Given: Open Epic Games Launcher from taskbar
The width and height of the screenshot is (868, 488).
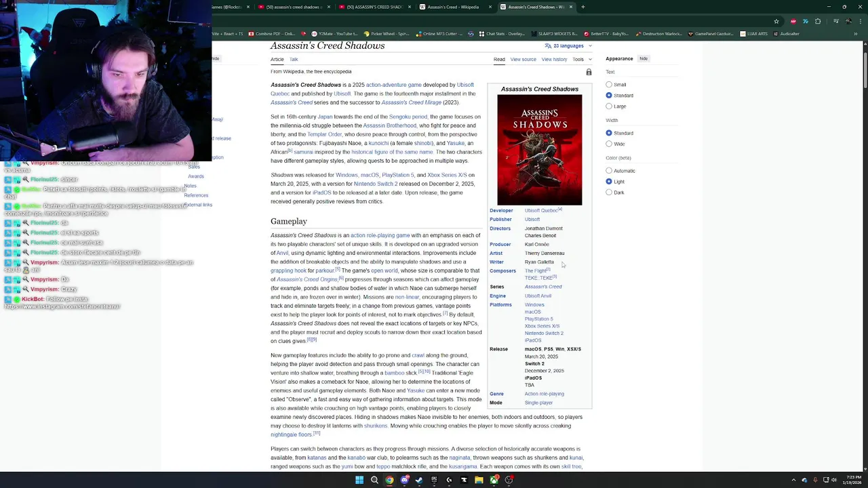Looking at the screenshot, I should 434,480.
